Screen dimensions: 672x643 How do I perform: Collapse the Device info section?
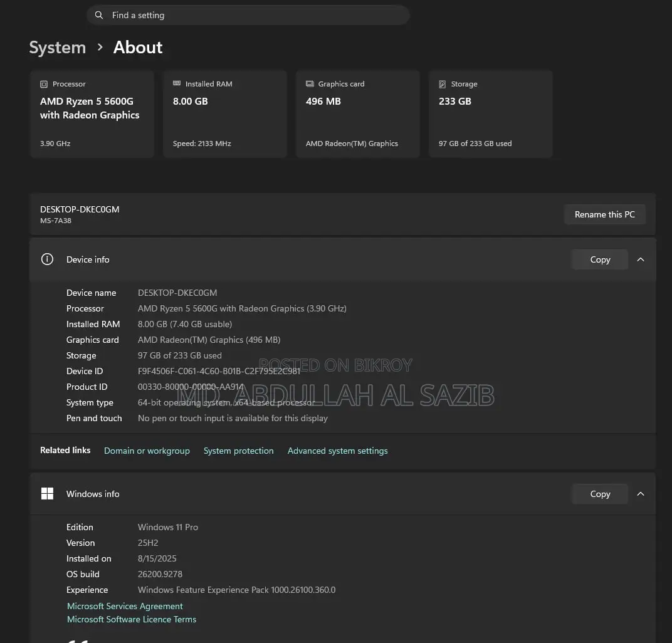(x=641, y=259)
